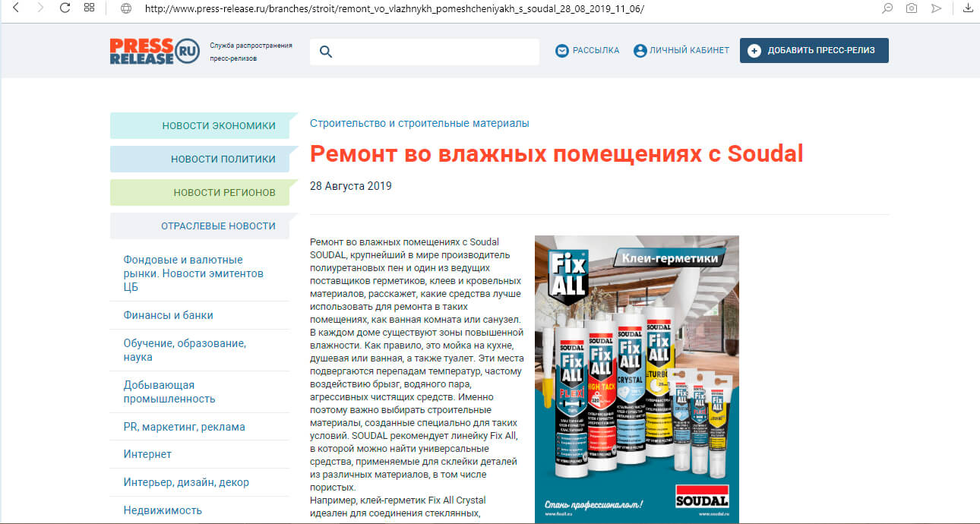Screen dimensions: 980x524
Task: Click the article title Ремонт во влажных помещениях
Action: pos(556,154)
